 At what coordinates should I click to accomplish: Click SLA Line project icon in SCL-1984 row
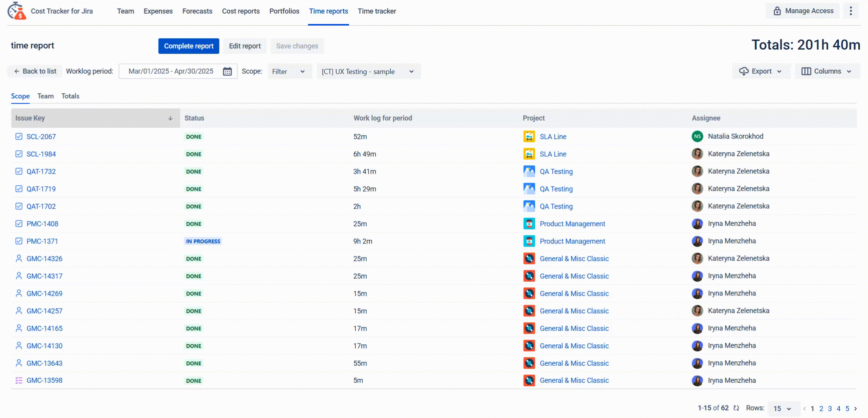(529, 154)
